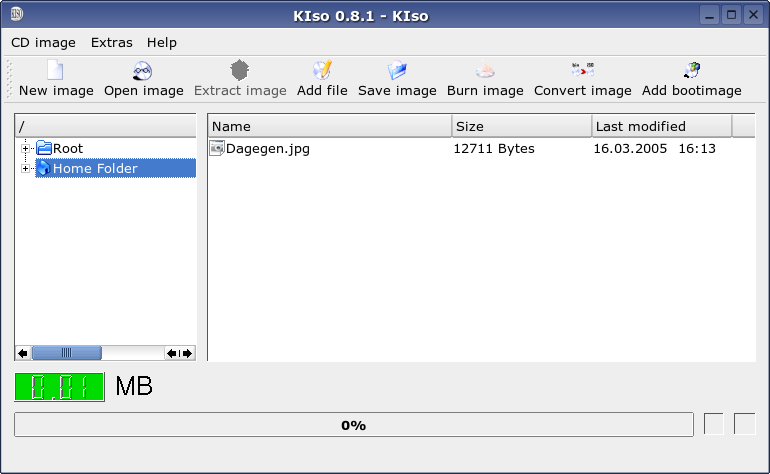Image resolution: width=770 pixels, height=474 pixels.
Task: Click the tree panel horizontal scrollbar thumb
Action: pyautogui.click(x=67, y=353)
